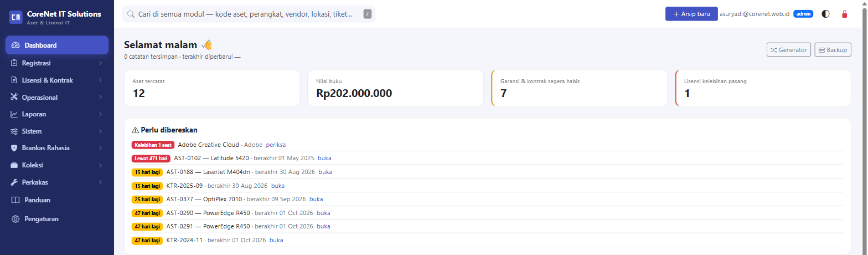The image size is (868, 255).
Task: Click the CoreNet logo icon
Action: click(x=15, y=17)
